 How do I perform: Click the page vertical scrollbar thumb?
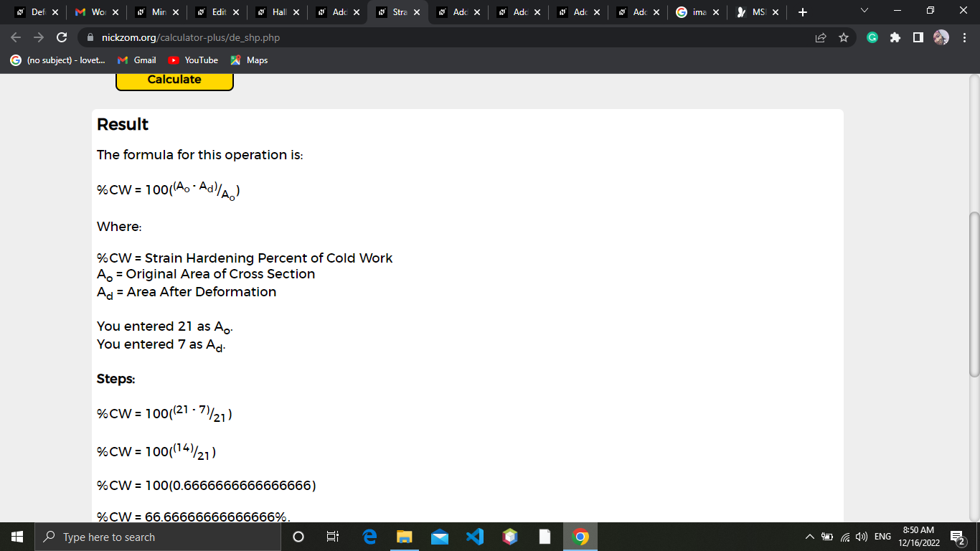click(x=974, y=294)
